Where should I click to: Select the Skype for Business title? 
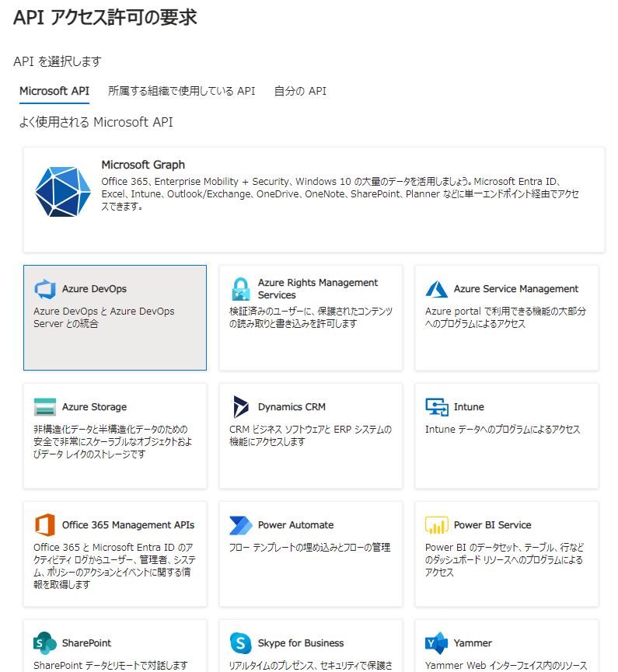301,642
